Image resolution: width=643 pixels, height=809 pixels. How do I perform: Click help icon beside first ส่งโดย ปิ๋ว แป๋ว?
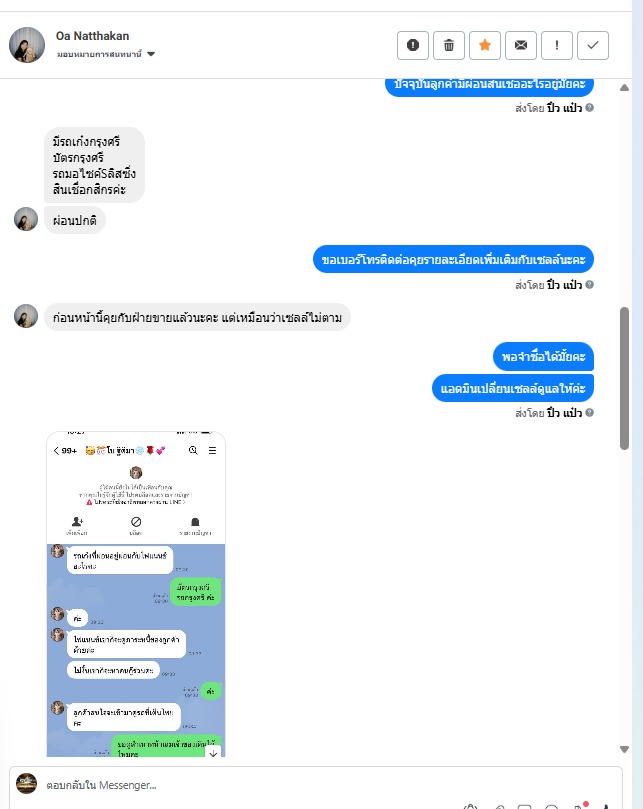(x=589, y=107)
